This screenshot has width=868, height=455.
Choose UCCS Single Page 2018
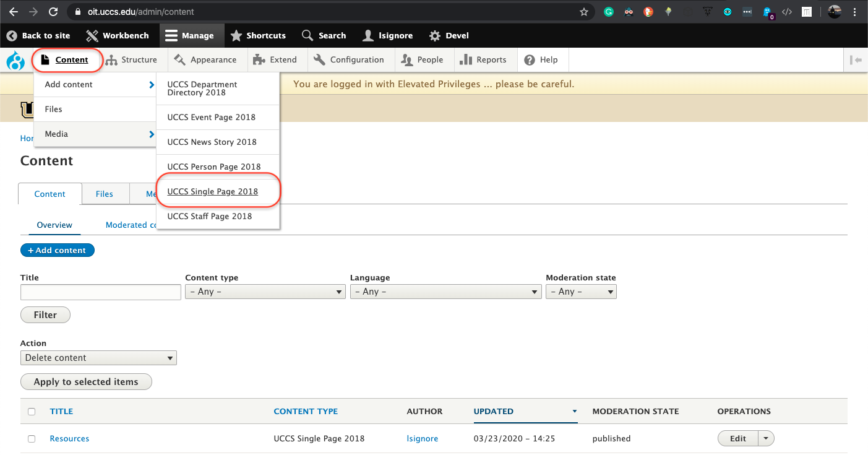(218, 192)
